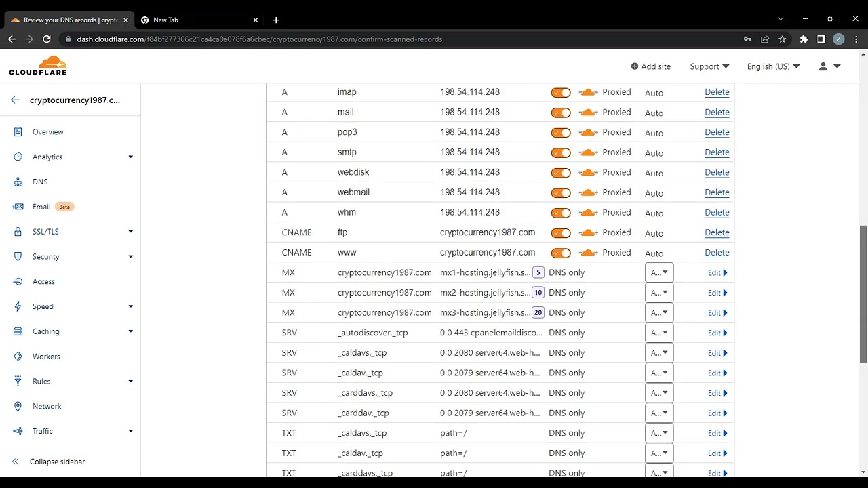Image resolution: width=868 pixels, height=488 pixels.
Task: Open TTL dropdown for mx1-hosting MX record
Action: click(659, 272)
